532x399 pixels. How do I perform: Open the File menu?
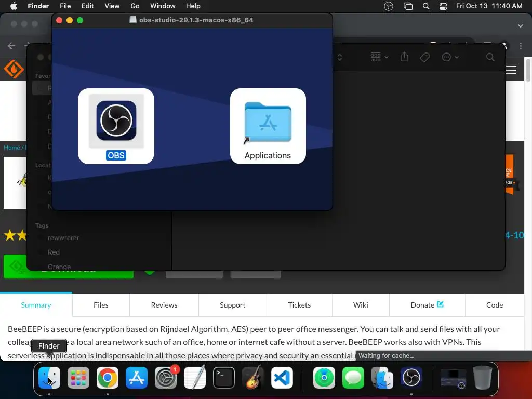point(65,6)
